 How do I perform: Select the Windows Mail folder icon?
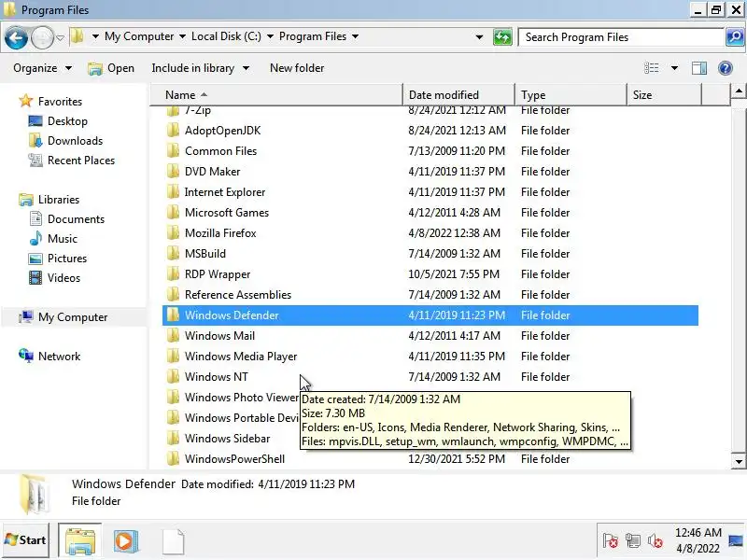click(x=173, y=336)
